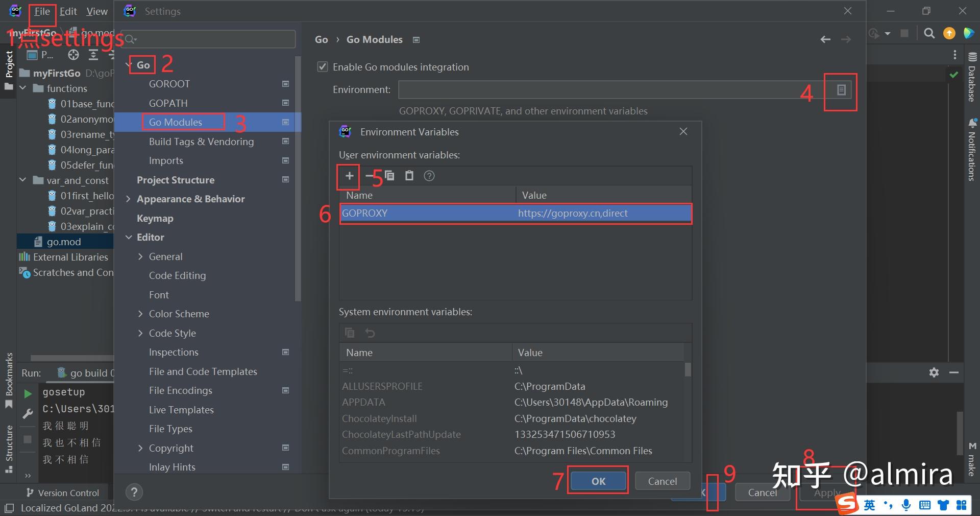Expand Code Style settings
This screenshot has width=980, height=516.
pos(140,333)
